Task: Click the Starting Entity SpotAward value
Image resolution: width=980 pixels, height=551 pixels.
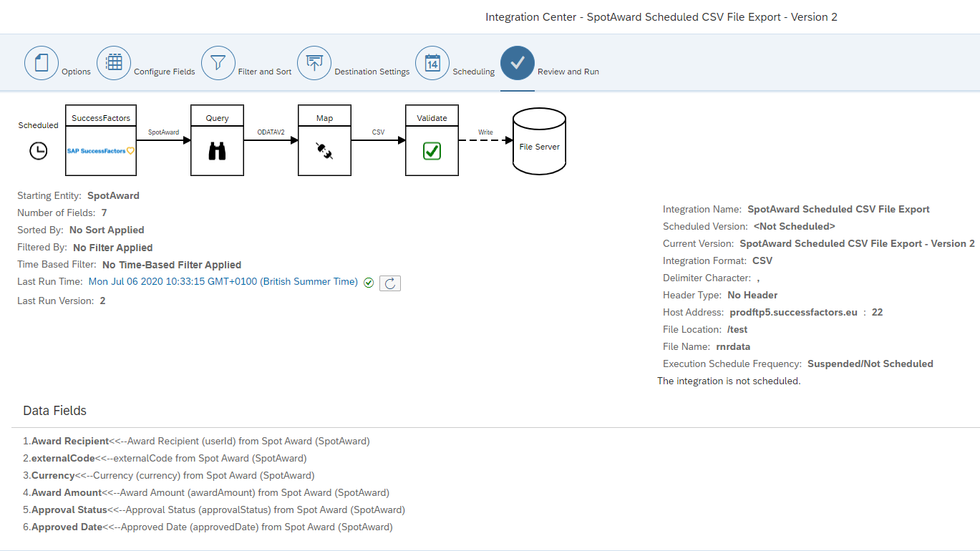Action: coord(113,195)
